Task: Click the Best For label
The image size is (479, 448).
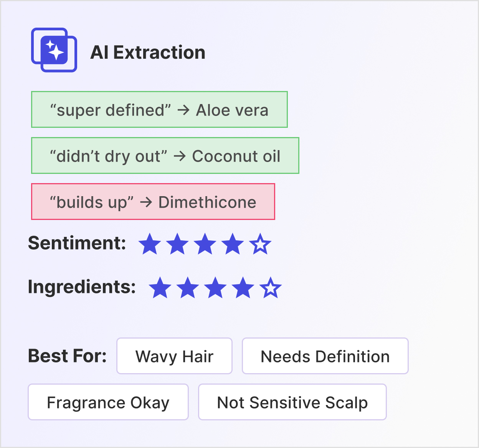Action: (68, 356)
